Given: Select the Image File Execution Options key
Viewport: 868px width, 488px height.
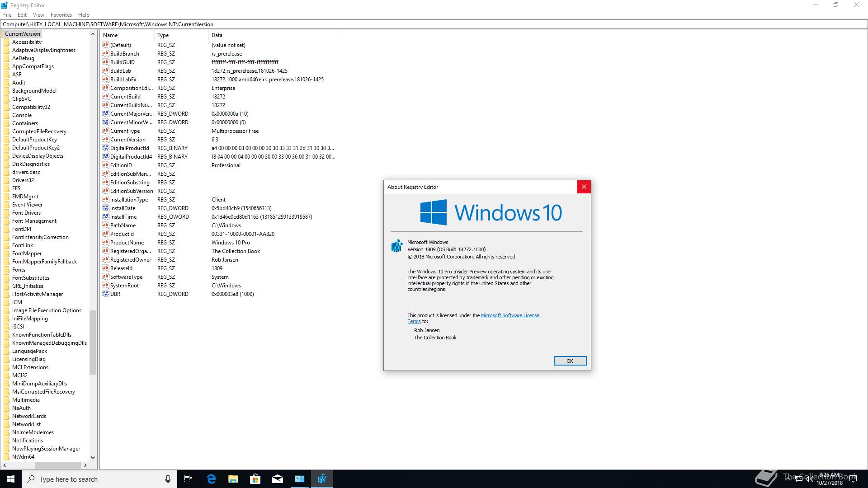Looking at the screenshot, I should click(47, 310).
